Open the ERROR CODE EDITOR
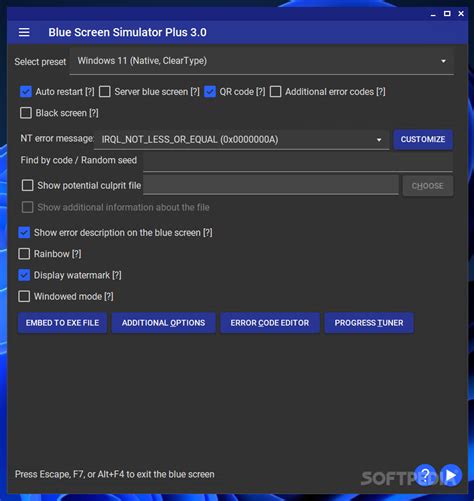Viewport: 474px width, 501px height. click(270, 323)
